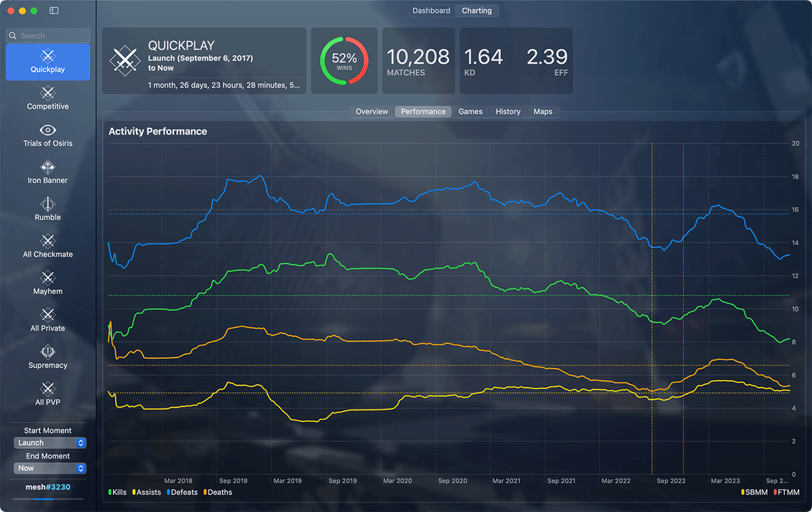Open the Competitive activity icon
This screenshot has width=812, height=512.
pos(47,93)
